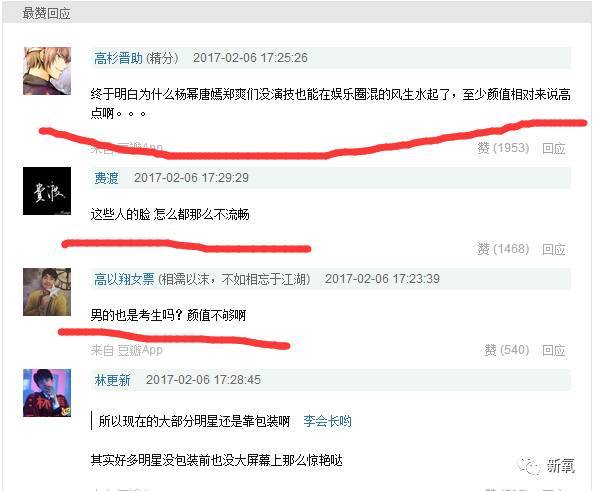Reply to 高杉晋助's comment via 回应
The width and height of the screenshot is (593, 491).
(554, 148)
